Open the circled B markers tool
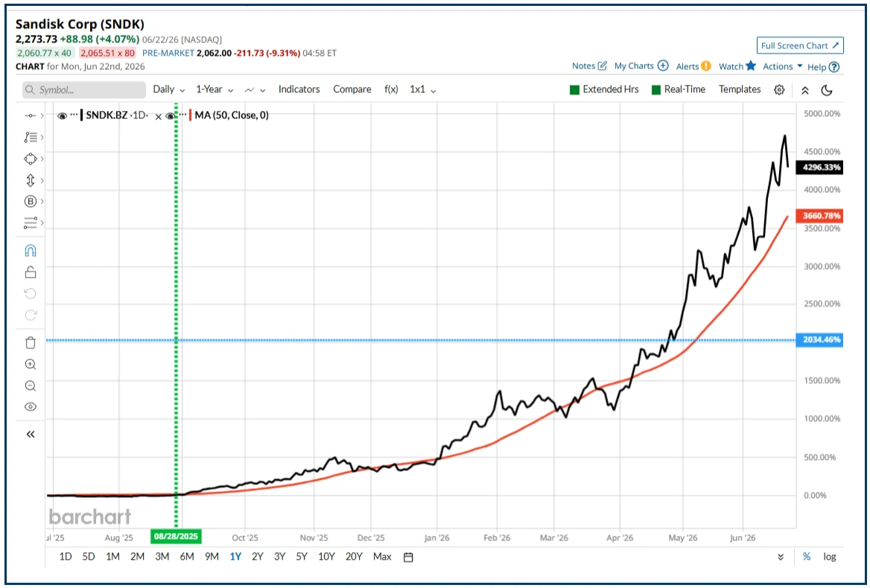Image resolution: width=870 pixels, height=588 pixels. tap(31, 201)
